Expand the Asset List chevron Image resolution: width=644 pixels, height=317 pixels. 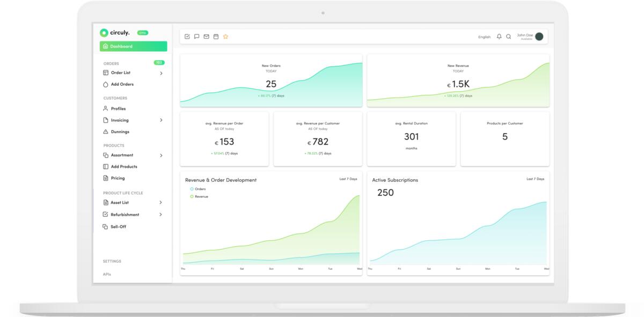[x=161, y=203]
